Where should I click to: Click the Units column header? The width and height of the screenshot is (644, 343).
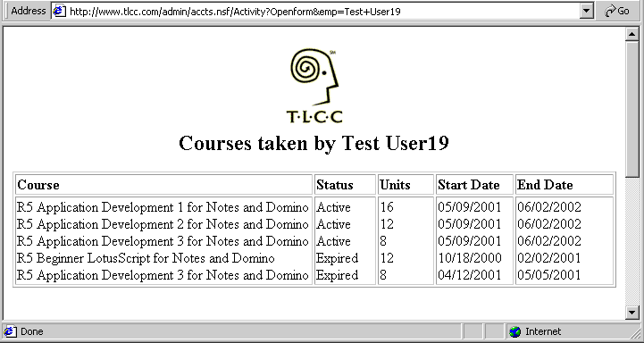click(x=395, y=185)
